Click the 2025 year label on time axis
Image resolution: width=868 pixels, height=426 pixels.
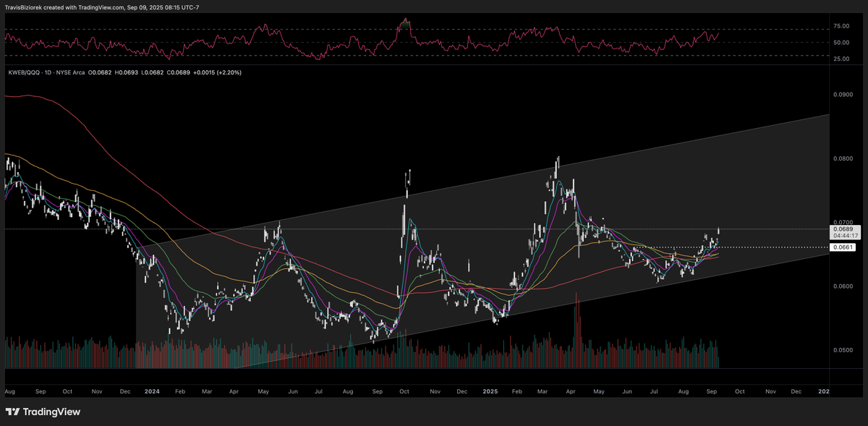490,391
